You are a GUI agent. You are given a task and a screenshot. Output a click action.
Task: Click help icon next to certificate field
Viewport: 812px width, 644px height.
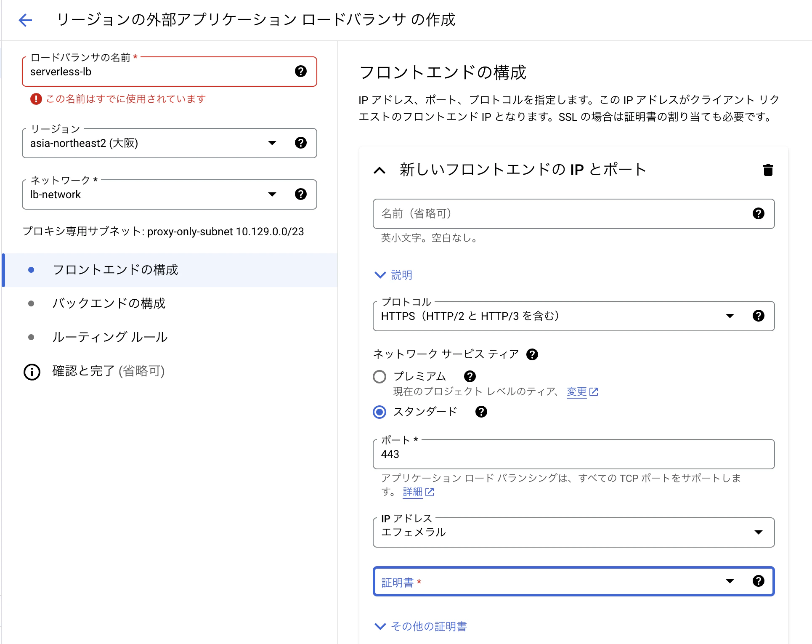pos(759,581)
